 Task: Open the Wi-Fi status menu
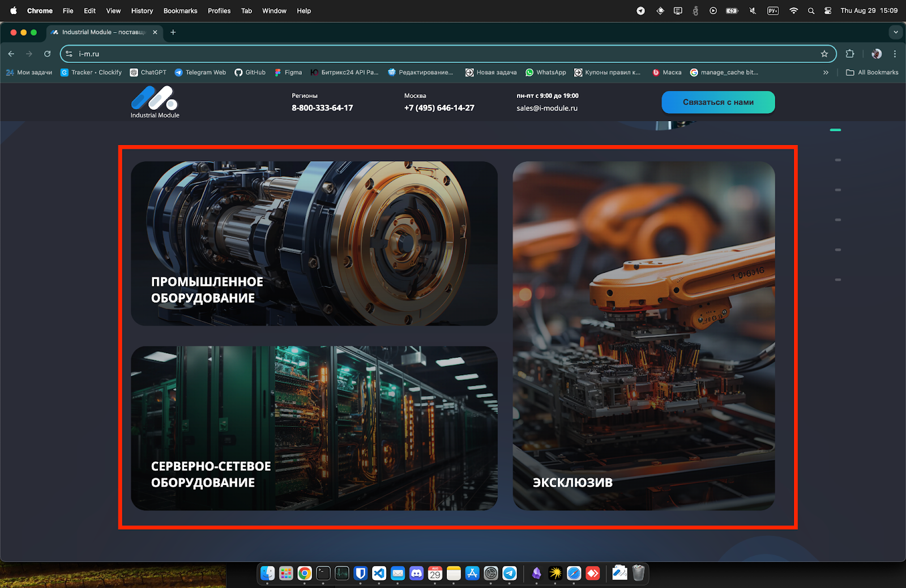point(793,11)
